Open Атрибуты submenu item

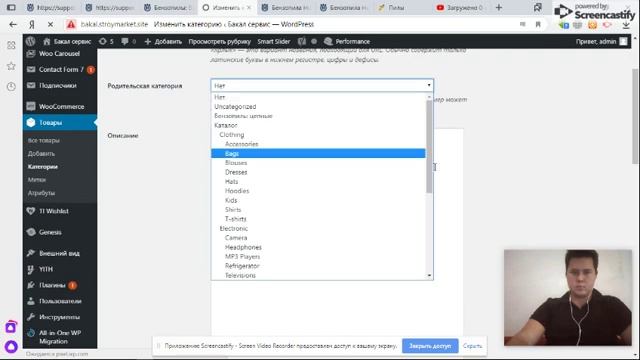[41, 193]
